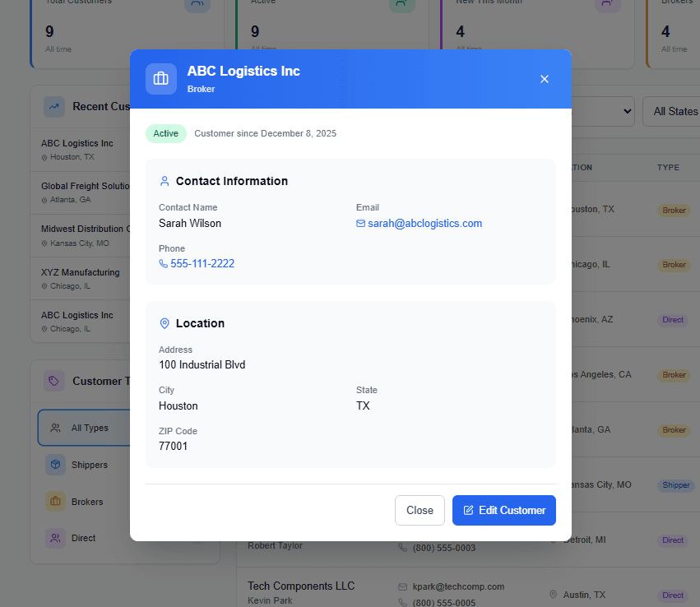Close the modal with the X icon

tap(544, 79)
